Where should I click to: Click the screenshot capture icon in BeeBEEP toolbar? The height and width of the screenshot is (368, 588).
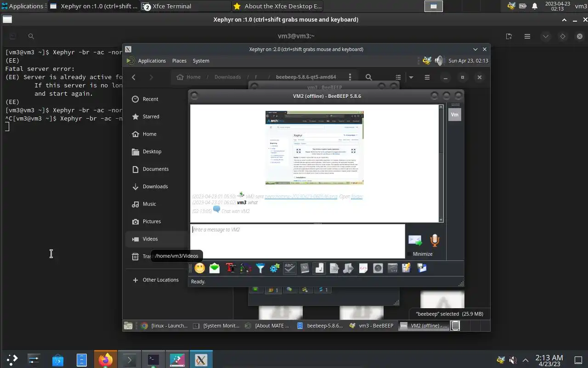378,268
